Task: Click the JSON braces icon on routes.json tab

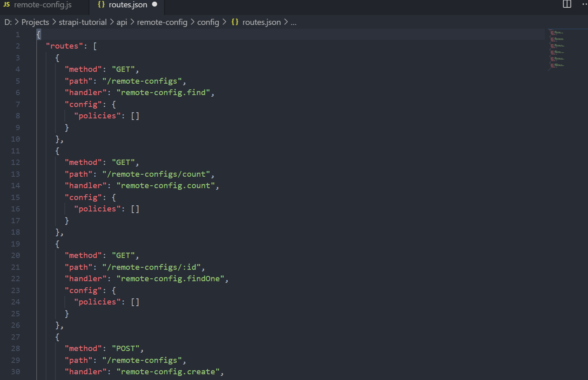Action: point(101,5)
